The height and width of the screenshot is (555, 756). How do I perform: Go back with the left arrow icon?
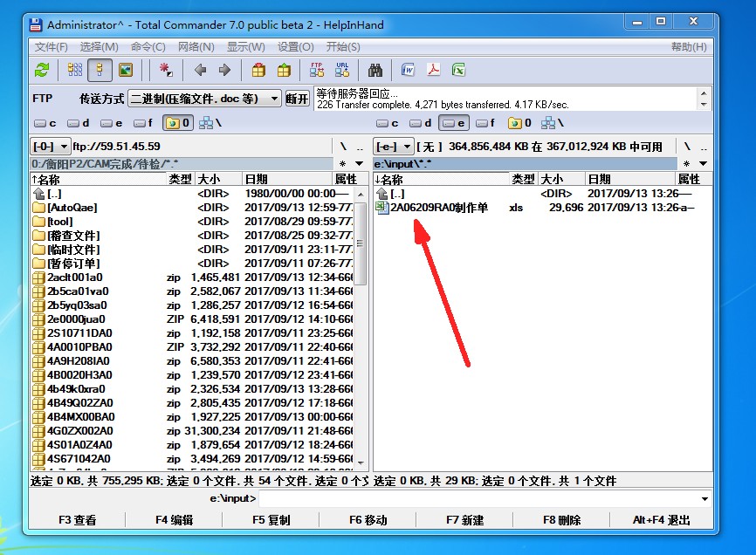click(200, 71)
